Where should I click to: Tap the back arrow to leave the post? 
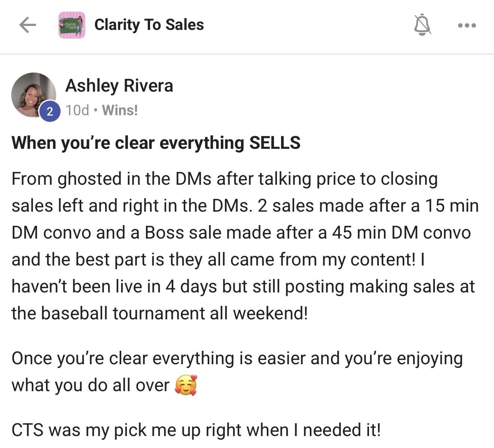(26, 25)
